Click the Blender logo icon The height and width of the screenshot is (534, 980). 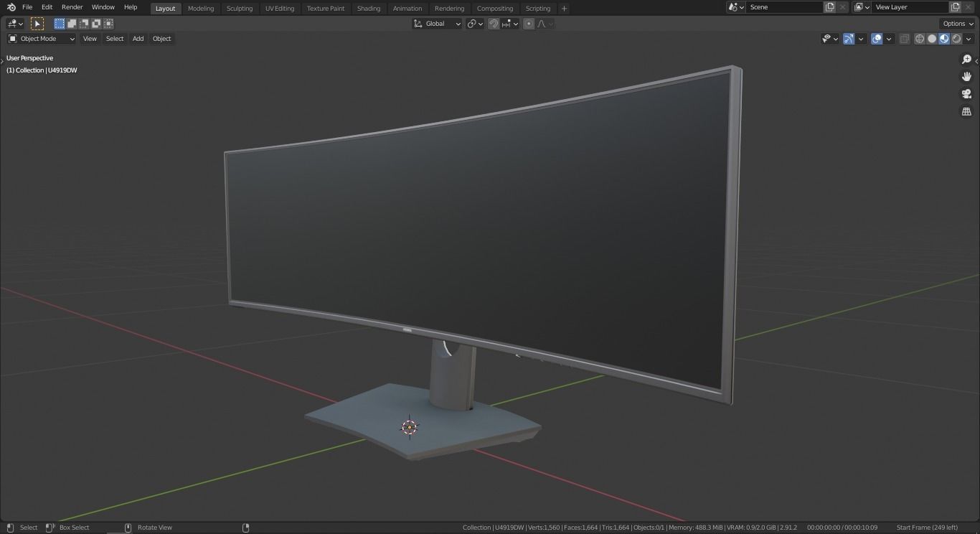pyautogui.click(x=11, y=7)
